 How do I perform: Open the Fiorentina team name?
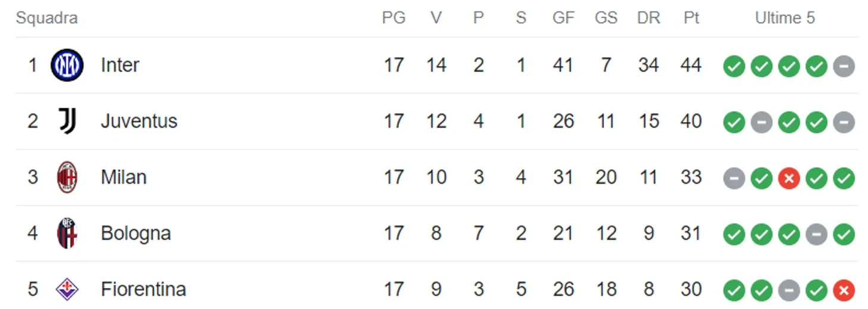click(x=143, y=289)
